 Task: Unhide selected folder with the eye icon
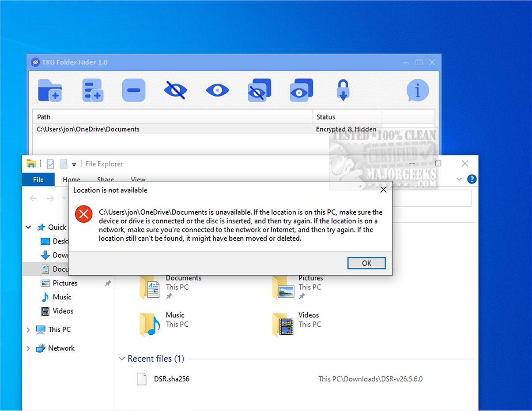click(218, 91)
